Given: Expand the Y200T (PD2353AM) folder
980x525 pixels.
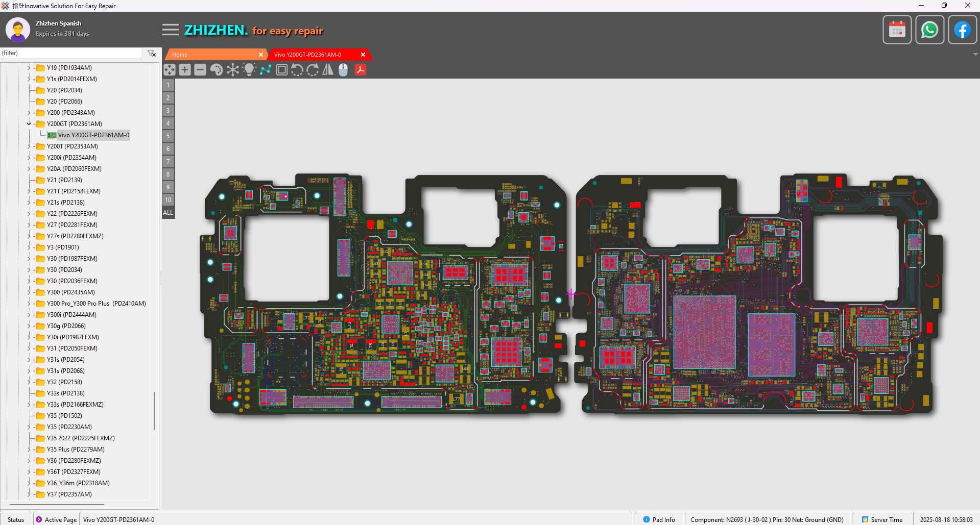Looking at the screenshot, I should click(29, 146).
